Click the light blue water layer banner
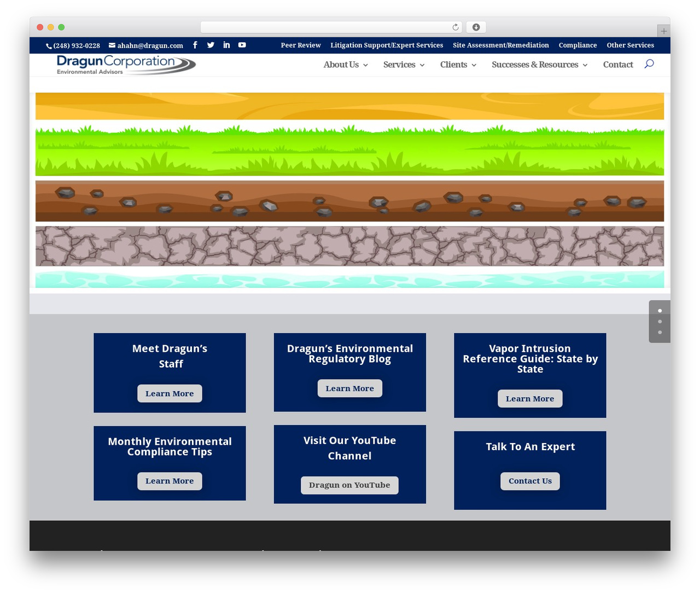700x593 pixels. (x=350, y=280)
